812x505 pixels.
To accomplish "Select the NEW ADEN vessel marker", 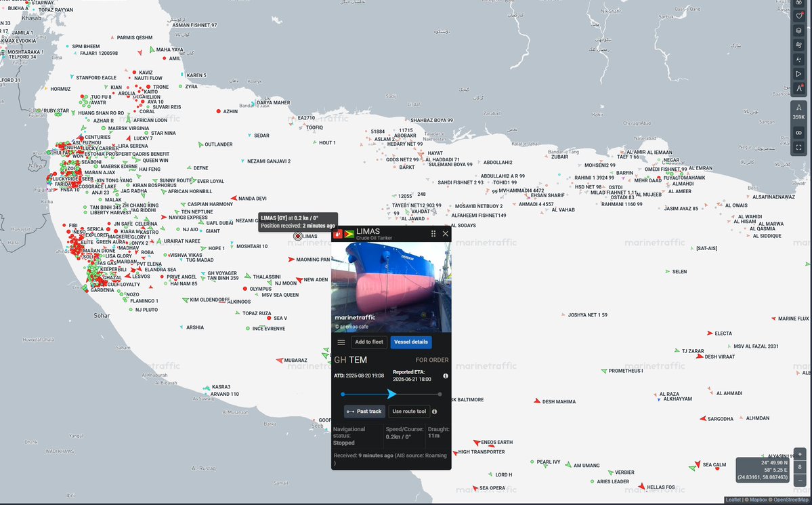I will coord(299,280).
